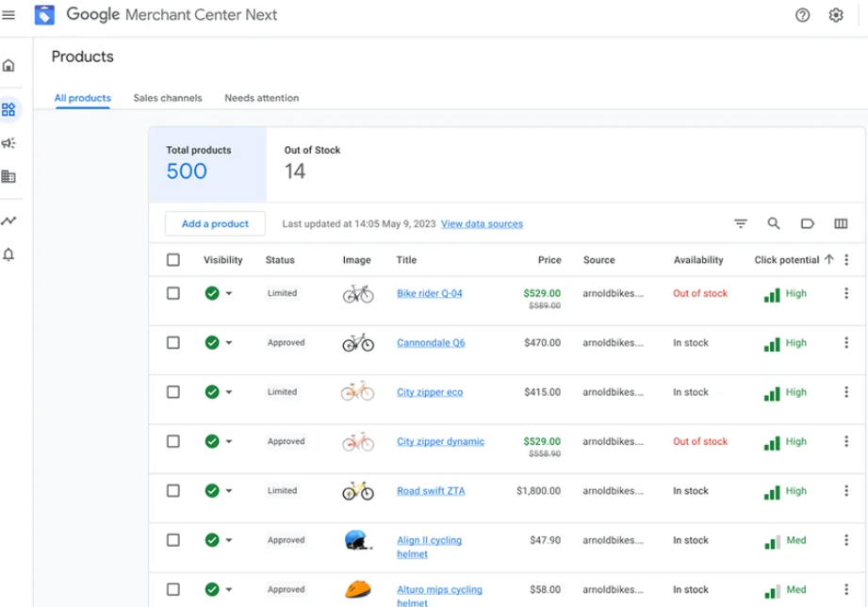Open the notifications bell icon
The width and height of the screenshot is (868, 607).
point(8,254)
